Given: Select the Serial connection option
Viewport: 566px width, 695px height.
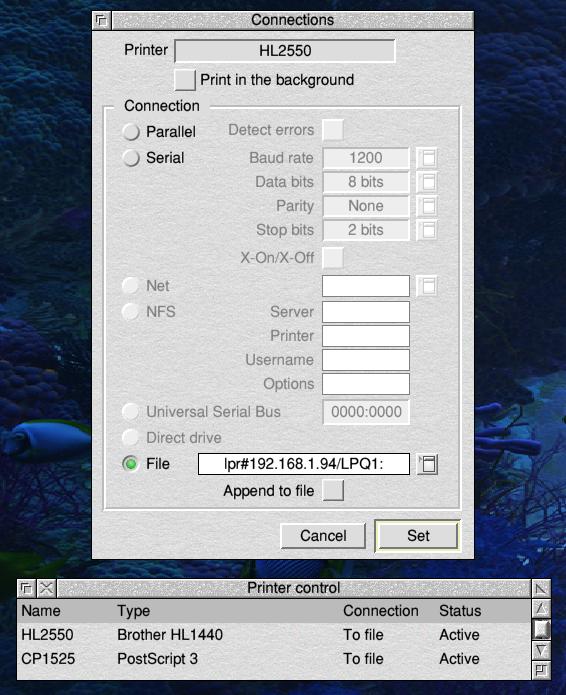Looking at the screenshot, I should tap(131, 158).
